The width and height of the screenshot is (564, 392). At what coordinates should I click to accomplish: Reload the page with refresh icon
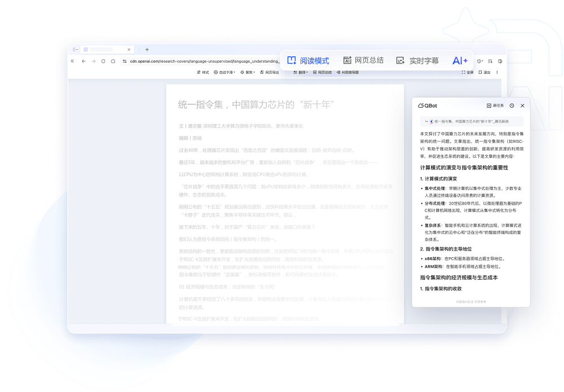click(103, 61)
